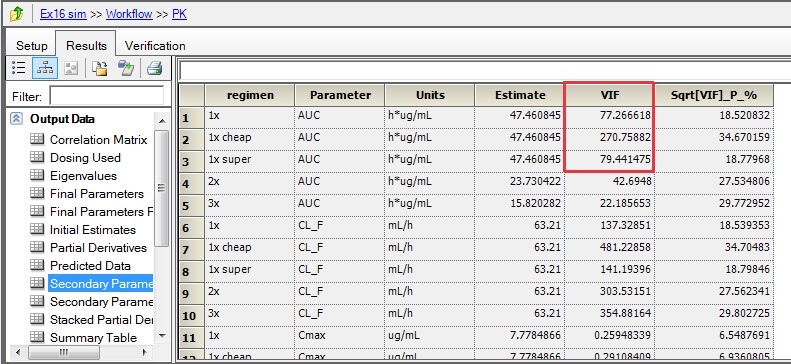Screen dimensions: 791x364
Task: Select row header 1
Action: 192,117
